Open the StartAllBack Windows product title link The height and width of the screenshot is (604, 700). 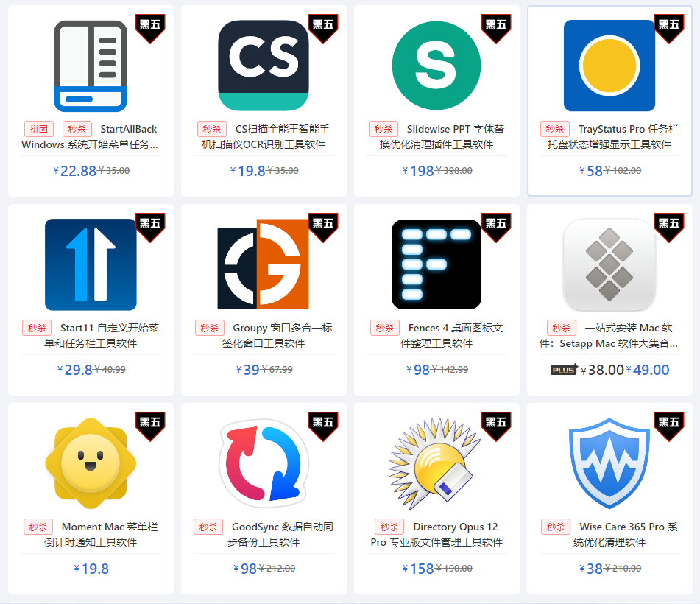pos(90,137)
